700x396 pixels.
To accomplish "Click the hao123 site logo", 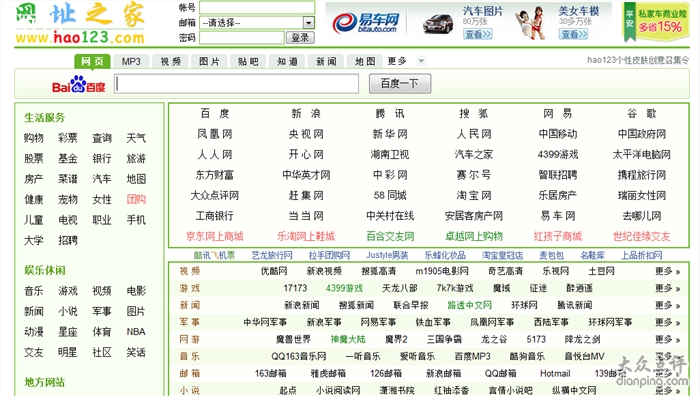I will pos(80,23).
